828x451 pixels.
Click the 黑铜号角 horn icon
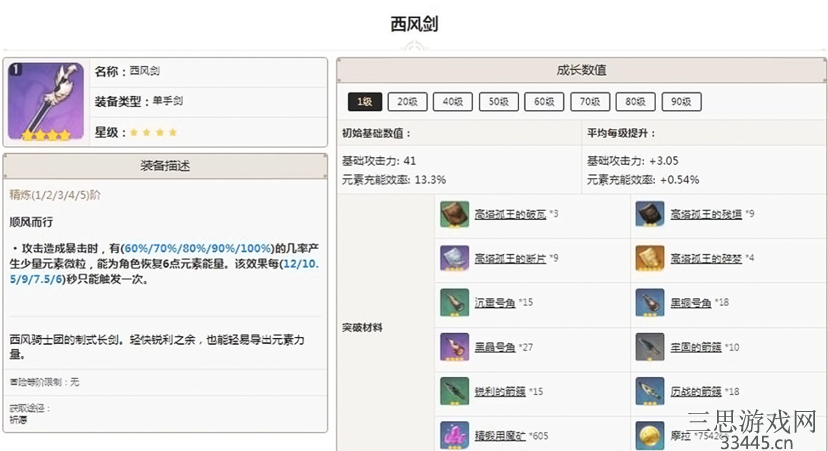650,303
